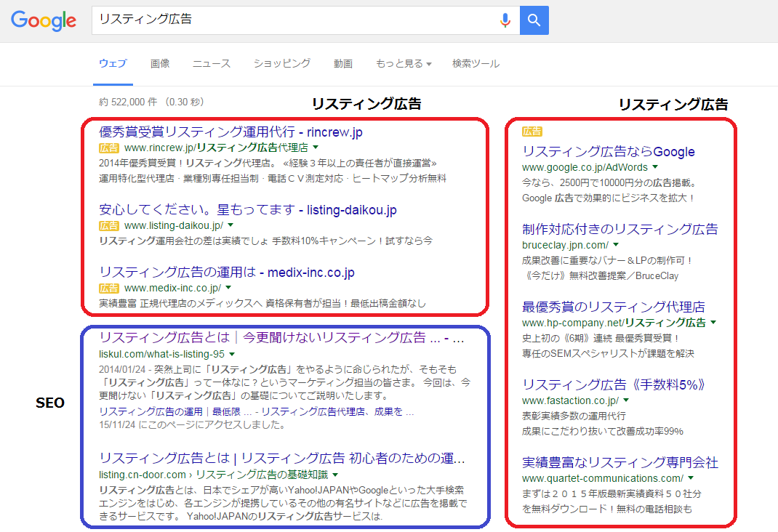
Task: Open sidebar ad 実績豊富なリスティング専門会社
Action: click(619, 462)
